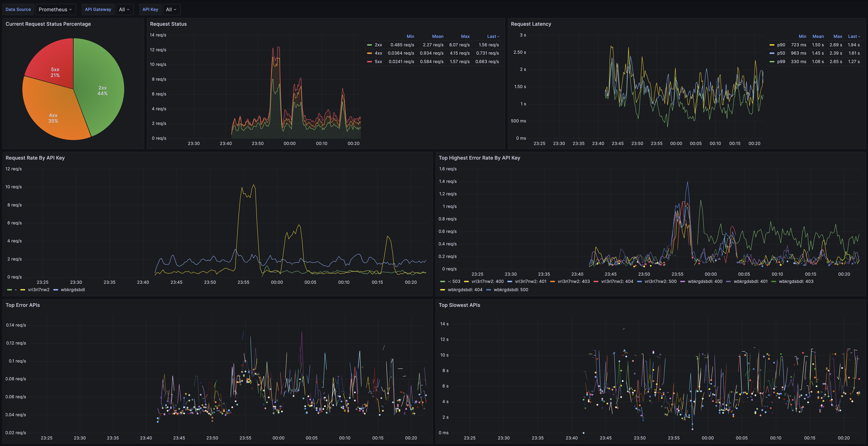Sort Request Latency legend by Mean
Screen dimensions: 868x446
[x=818, y=36]
